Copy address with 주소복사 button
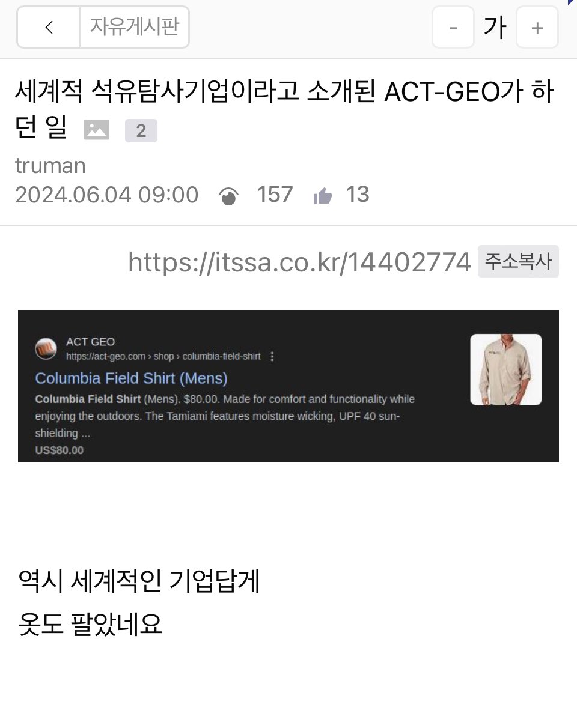The image size is (577, 728). 518,262
